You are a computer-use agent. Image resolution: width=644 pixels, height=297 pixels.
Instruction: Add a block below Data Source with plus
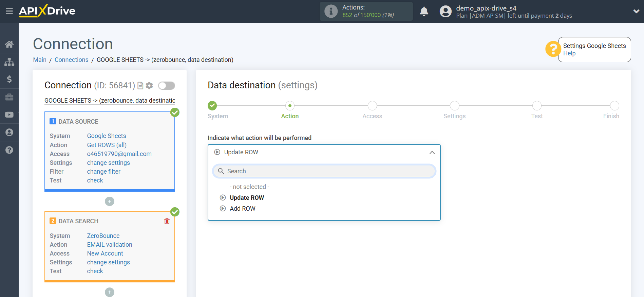[x=110, y=202]
